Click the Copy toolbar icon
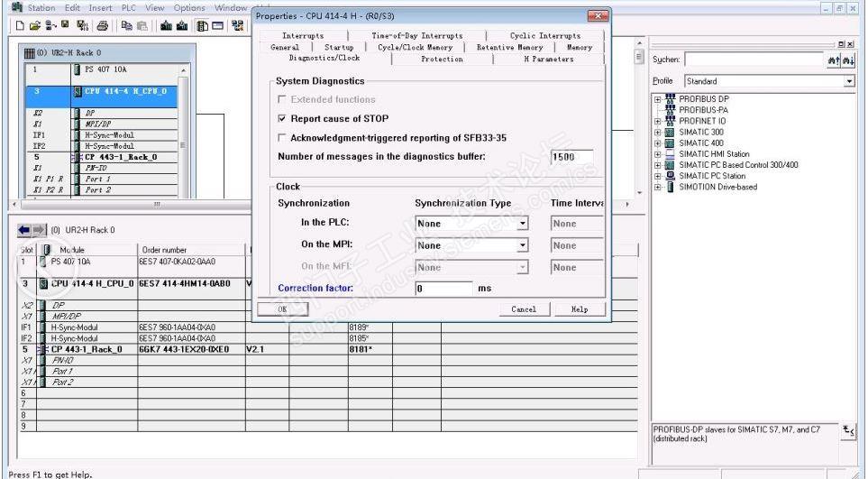Viewport: 868px width, 479px height. 127,25
